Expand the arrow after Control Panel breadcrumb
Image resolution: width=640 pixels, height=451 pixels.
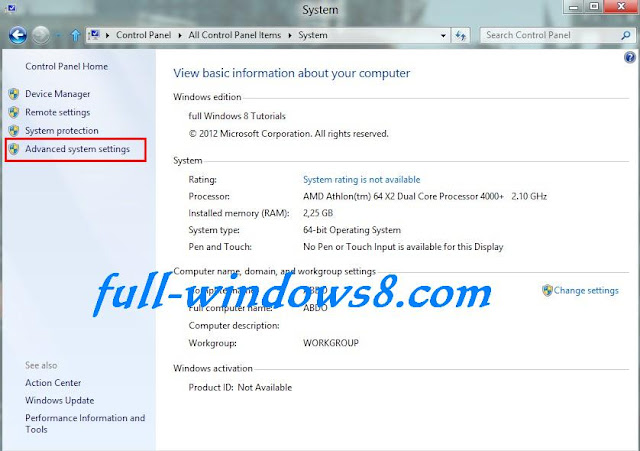pyautogui.click(x=180, y=36)
